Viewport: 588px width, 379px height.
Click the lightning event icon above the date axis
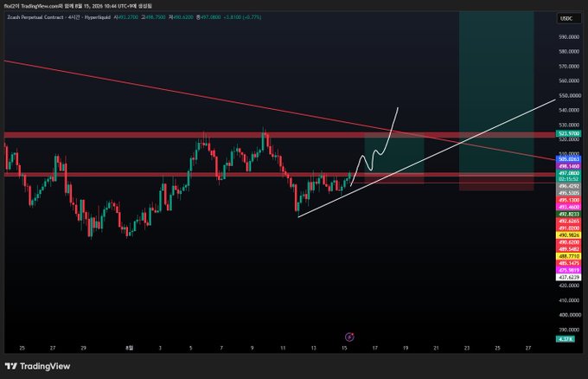tap(349, 337)
